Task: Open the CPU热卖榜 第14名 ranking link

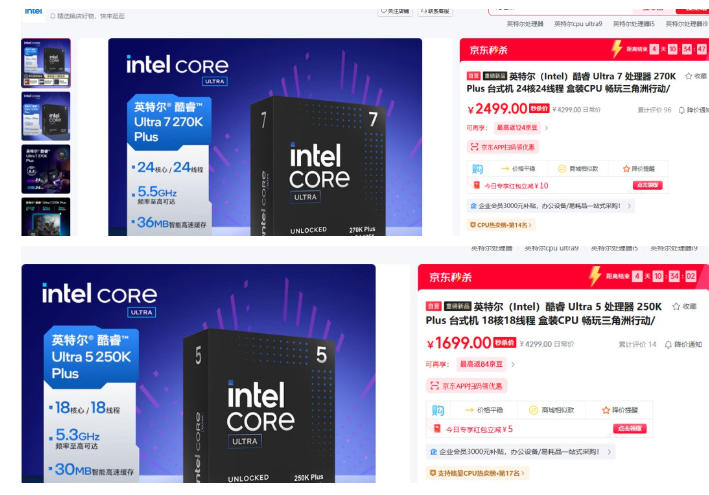Action: click(501, 225)
